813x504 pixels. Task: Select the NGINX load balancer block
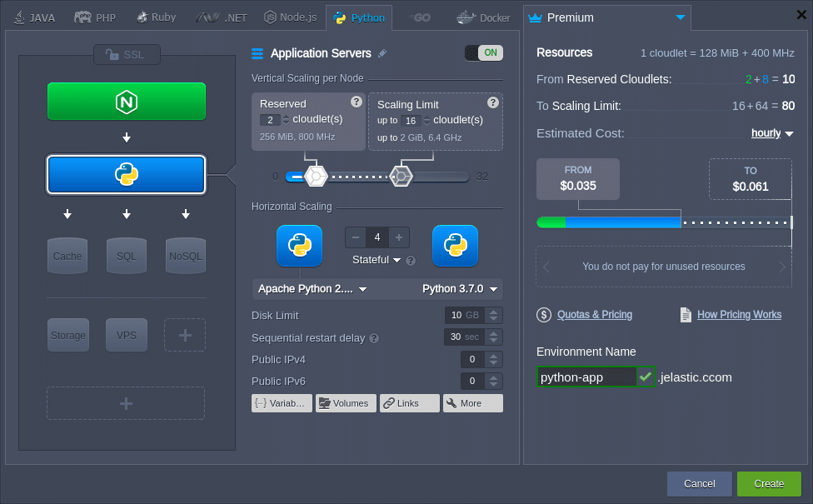click(x=127, y=102)
